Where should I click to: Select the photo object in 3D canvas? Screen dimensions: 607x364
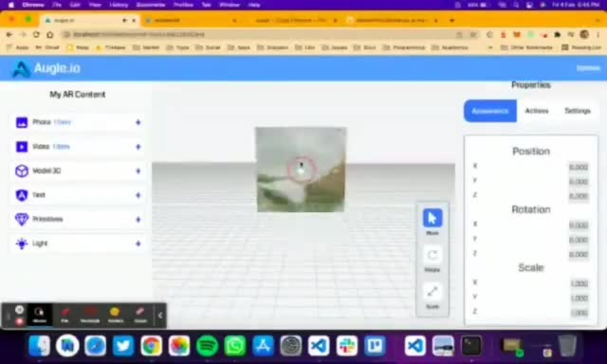tap(301, 169)
